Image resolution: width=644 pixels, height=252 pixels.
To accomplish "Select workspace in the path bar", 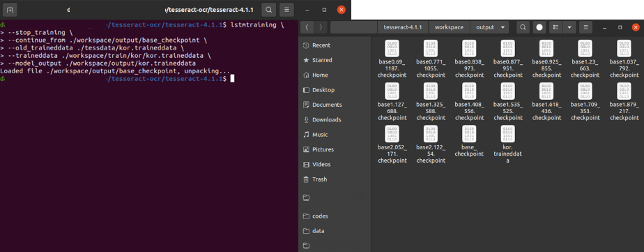I will click(449, 27).
